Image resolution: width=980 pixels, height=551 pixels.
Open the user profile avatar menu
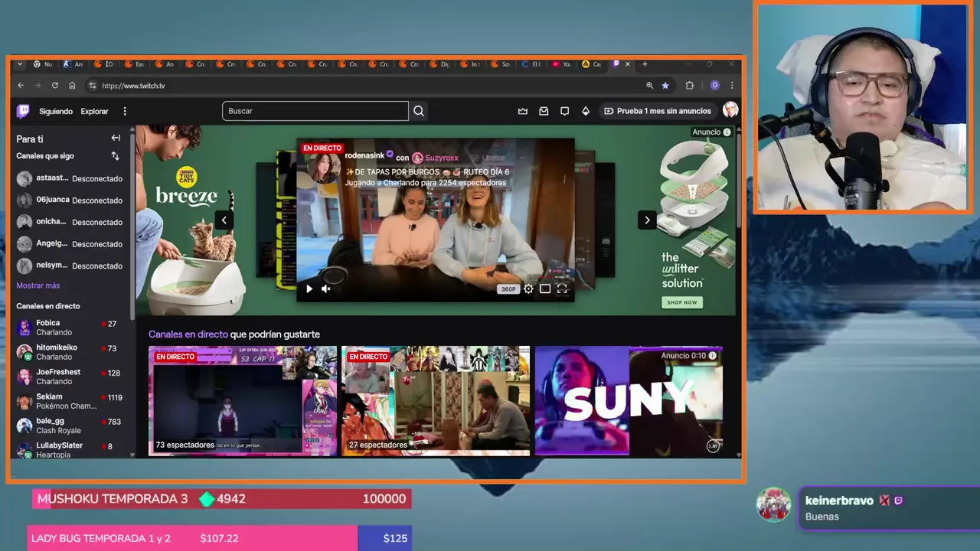pos(730,110)
